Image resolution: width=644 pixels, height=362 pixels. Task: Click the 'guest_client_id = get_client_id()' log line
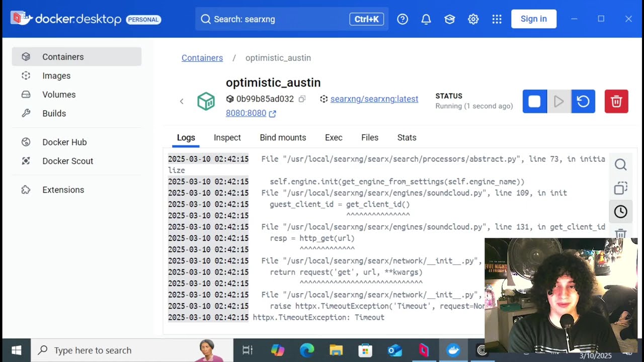340,204
